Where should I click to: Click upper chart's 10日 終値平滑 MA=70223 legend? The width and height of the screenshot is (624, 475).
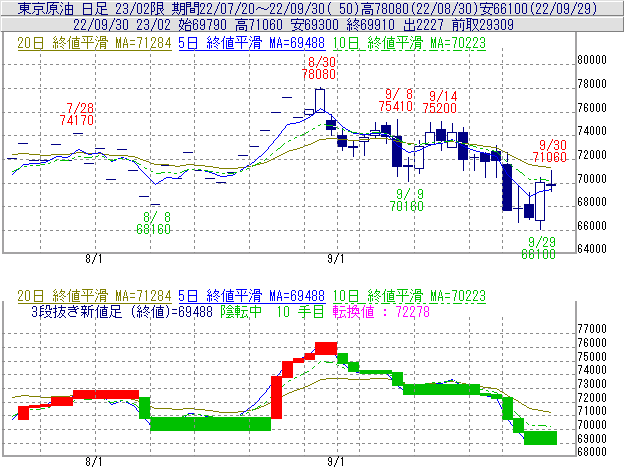point(409,43)
